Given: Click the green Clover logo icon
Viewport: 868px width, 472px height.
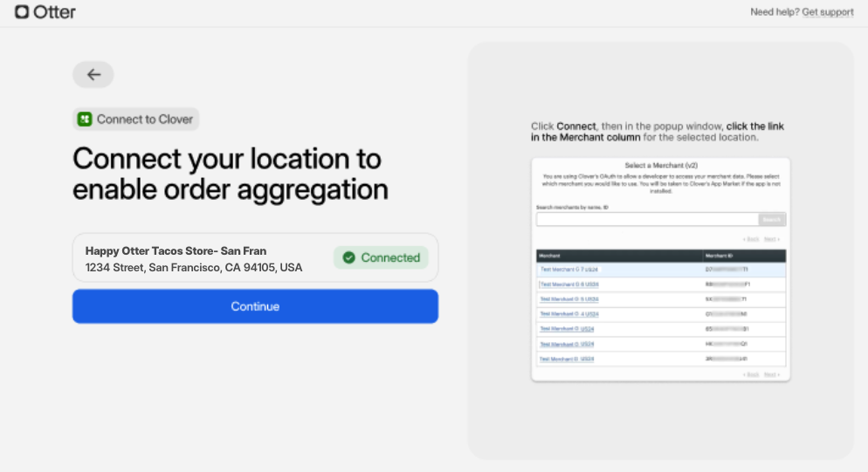Looking at the screenshot, I should coord(85,120).
